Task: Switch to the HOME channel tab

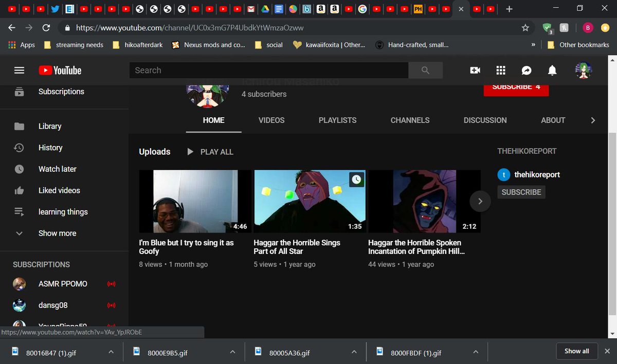Action: pyautogui.click(x=213, y=120)
